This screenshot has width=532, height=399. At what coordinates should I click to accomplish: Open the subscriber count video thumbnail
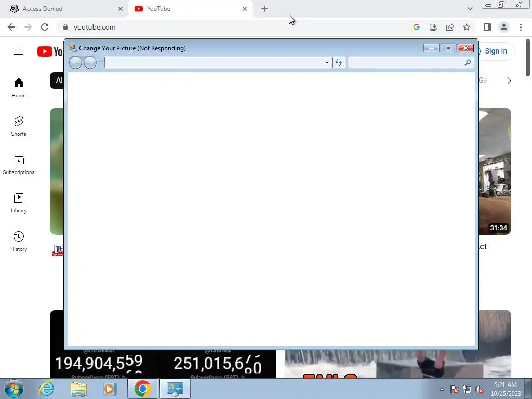tap(163, 363)
